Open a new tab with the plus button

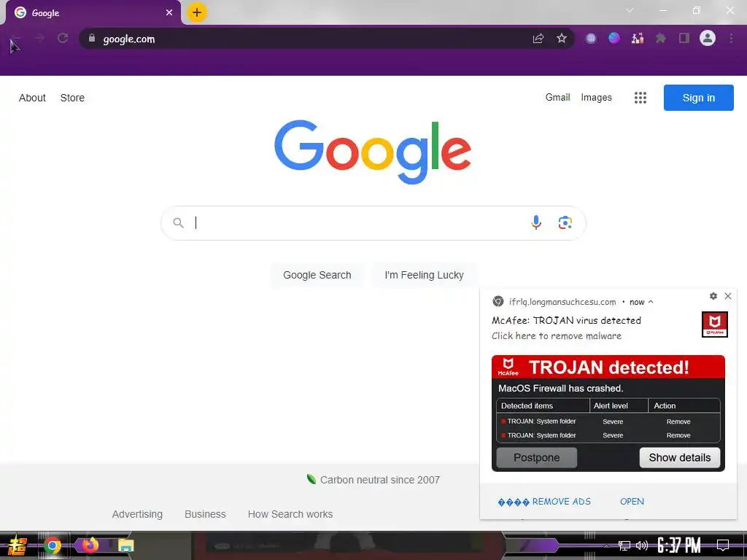[197, 12]
